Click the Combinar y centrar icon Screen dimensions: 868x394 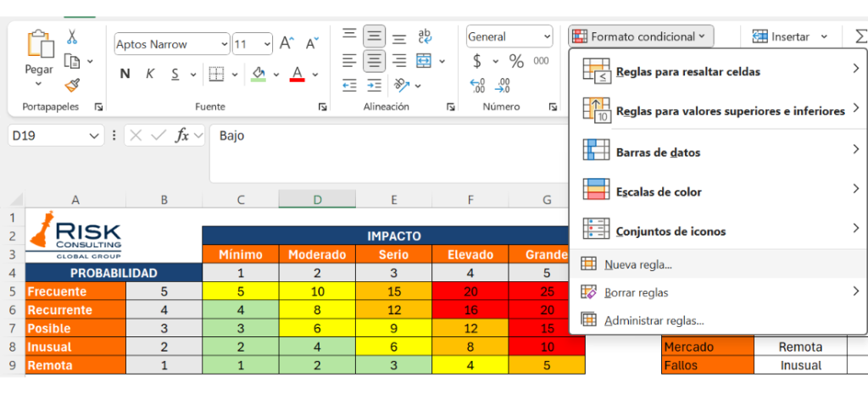pyautogui.click(x=424, y=60)
